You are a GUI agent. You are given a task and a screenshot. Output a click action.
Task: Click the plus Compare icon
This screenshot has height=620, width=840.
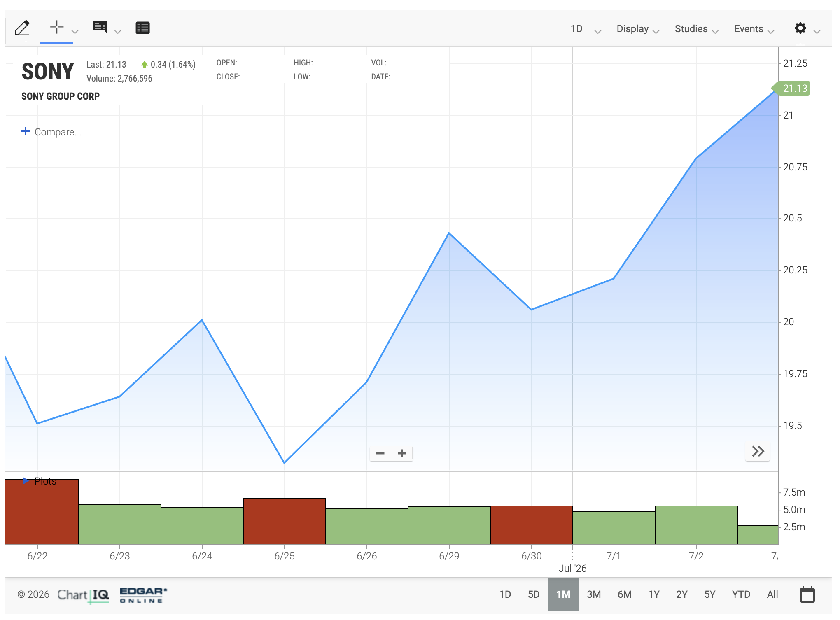click(x=26, y=131)
